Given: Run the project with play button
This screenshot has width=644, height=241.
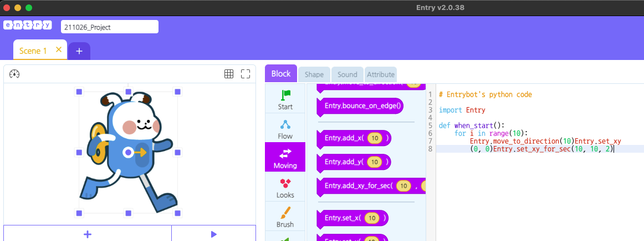Looking at the screenshot, I should [213, 234].
